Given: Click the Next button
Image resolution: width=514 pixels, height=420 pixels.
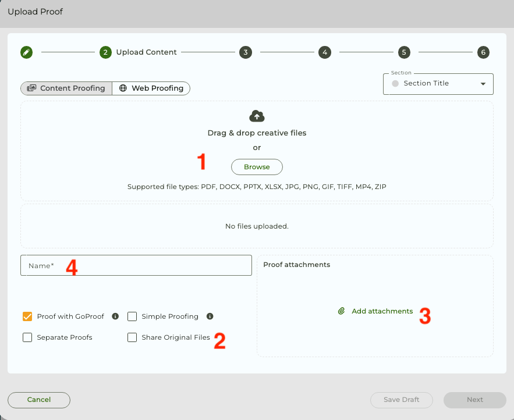Looking at the screenshot, I should [475, 400].
